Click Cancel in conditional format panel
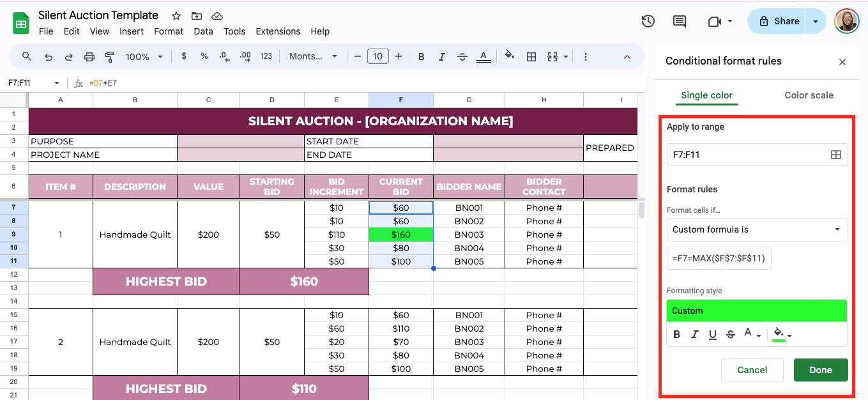This screenshot has width=868, height=400. 752,370
